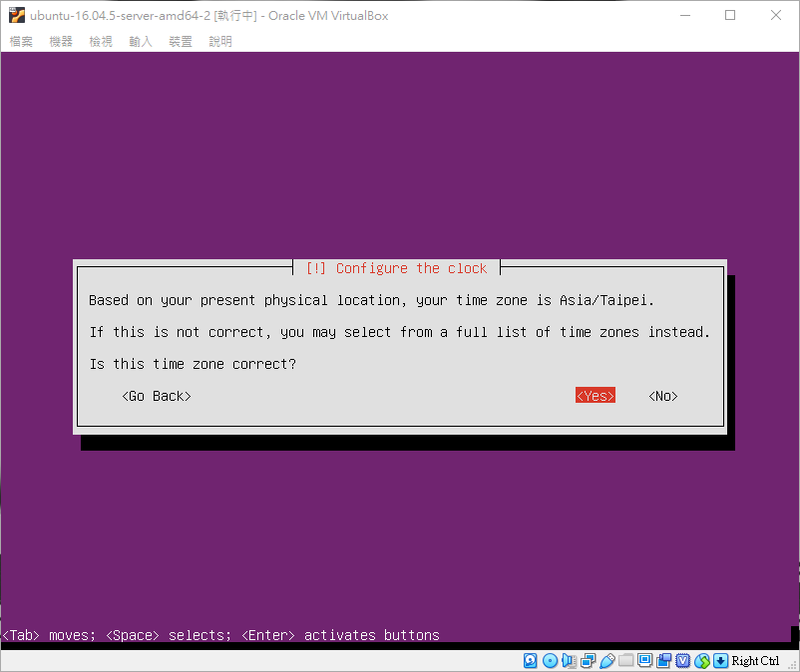The width and height of the screenshot is (800, 672).
Task: Click the mouse integration status icon
Action: point(702,661)
